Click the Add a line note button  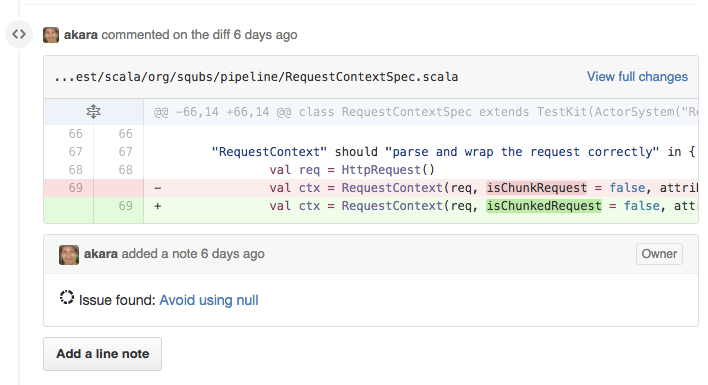(102, 354)
